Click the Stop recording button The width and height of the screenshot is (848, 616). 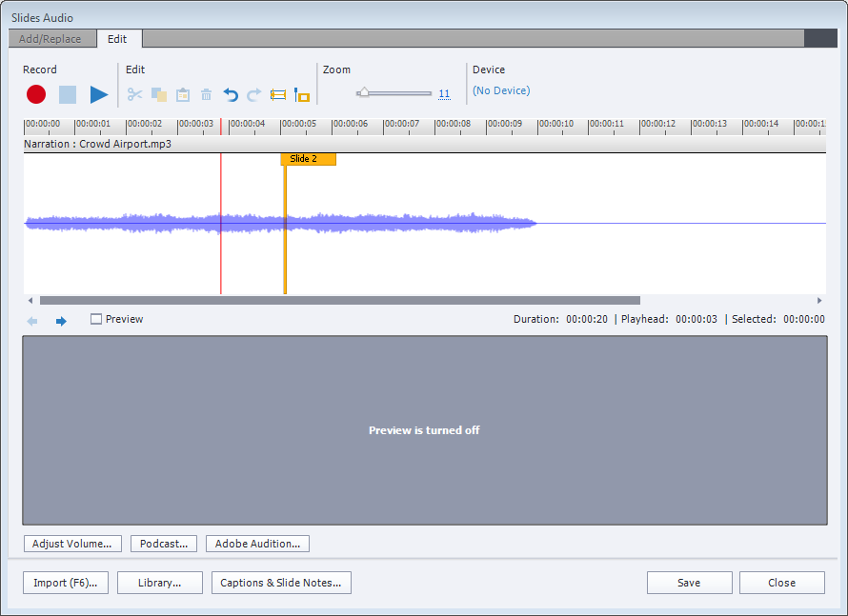(x=67, y=94)
